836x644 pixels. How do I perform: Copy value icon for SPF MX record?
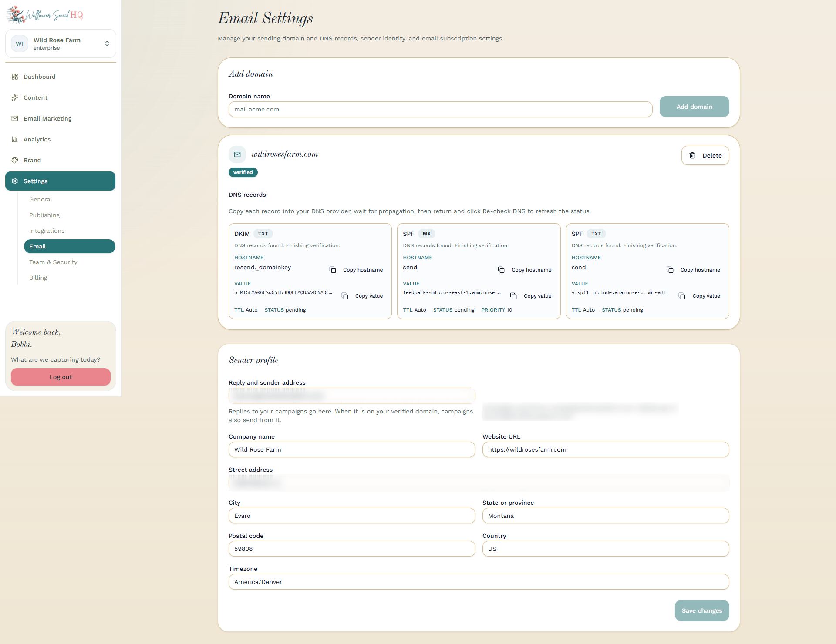pos(513,296)
